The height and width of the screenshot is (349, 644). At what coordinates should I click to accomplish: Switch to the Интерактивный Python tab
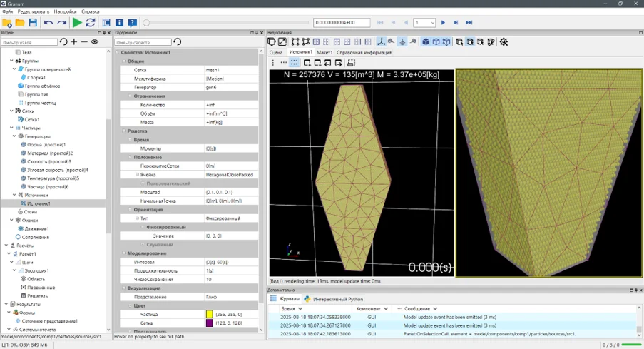(x=334, y=299)
